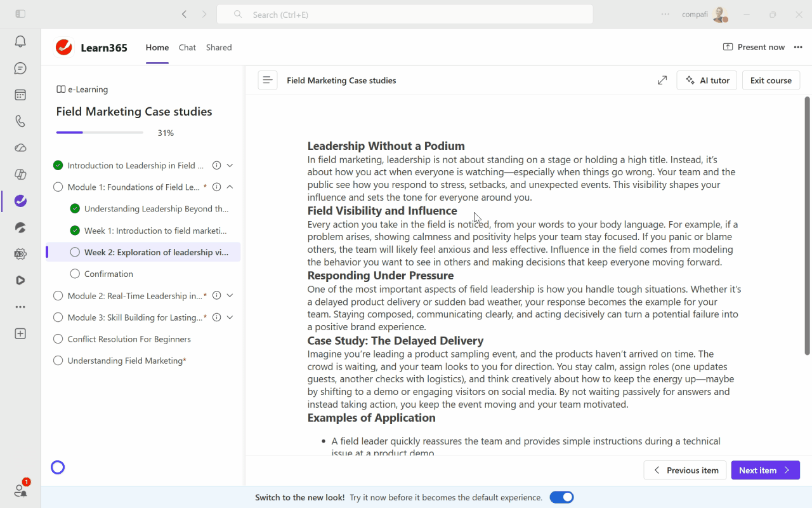Open the Calls phone icon
The width and height of the screenshot is (812, 508).
20,121
